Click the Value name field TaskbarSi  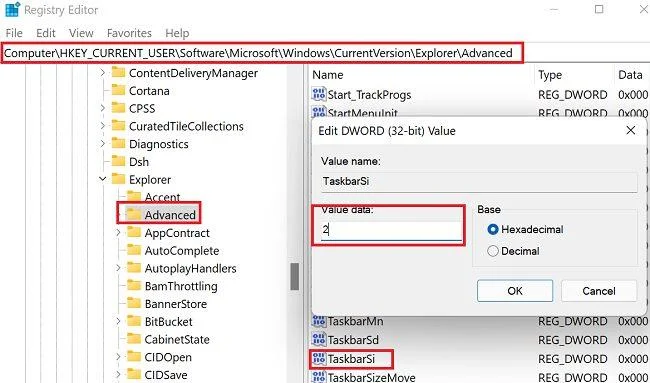click(479, 181)
